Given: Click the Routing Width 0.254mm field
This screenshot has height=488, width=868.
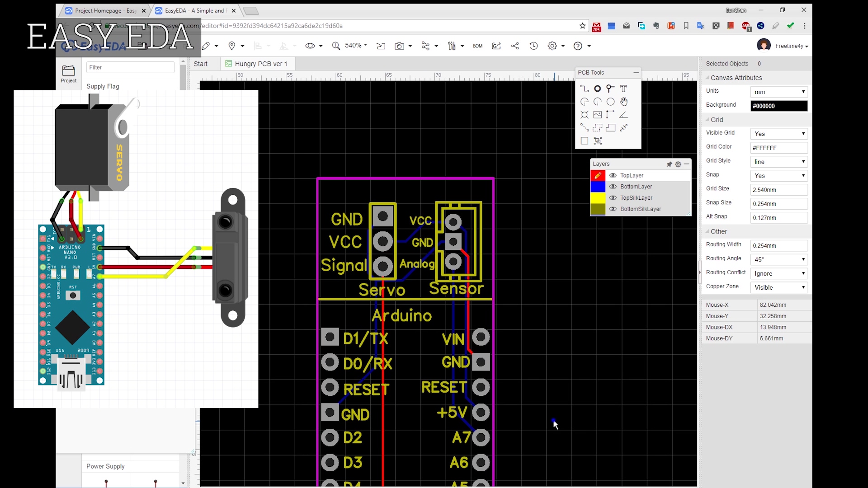Looking at the screenshot, I should tap(779, 245).
